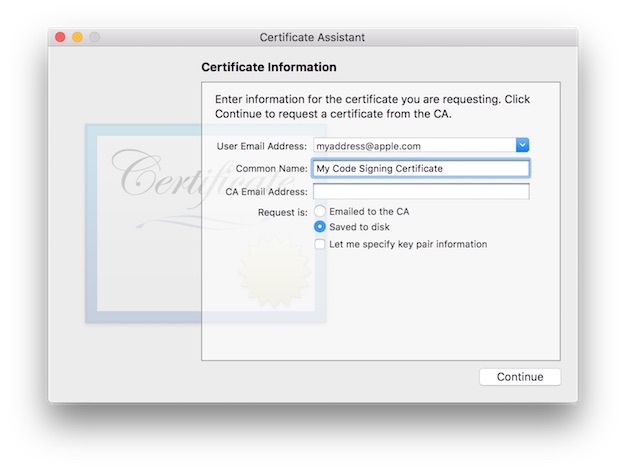Click the Certificate Information heading
626x471 pixels.
click(x=269, y=67)
